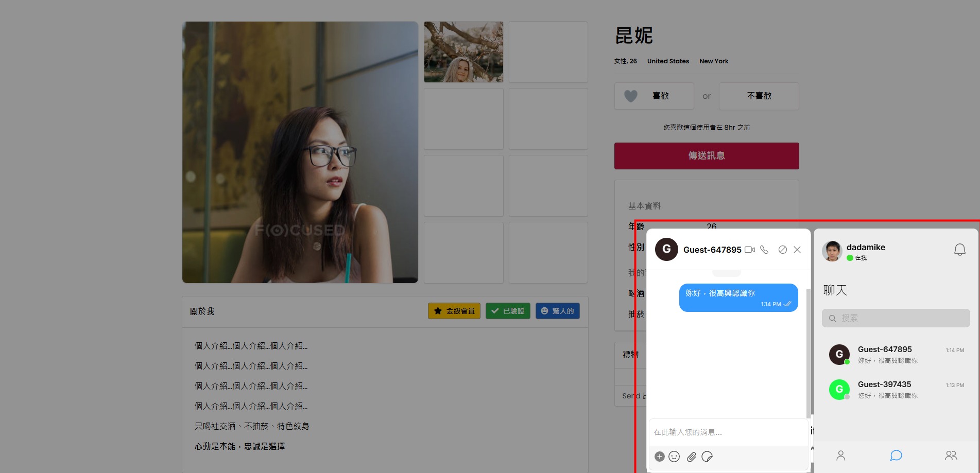Open the blossom tree photo thumbnail

[x=463, y=52]
